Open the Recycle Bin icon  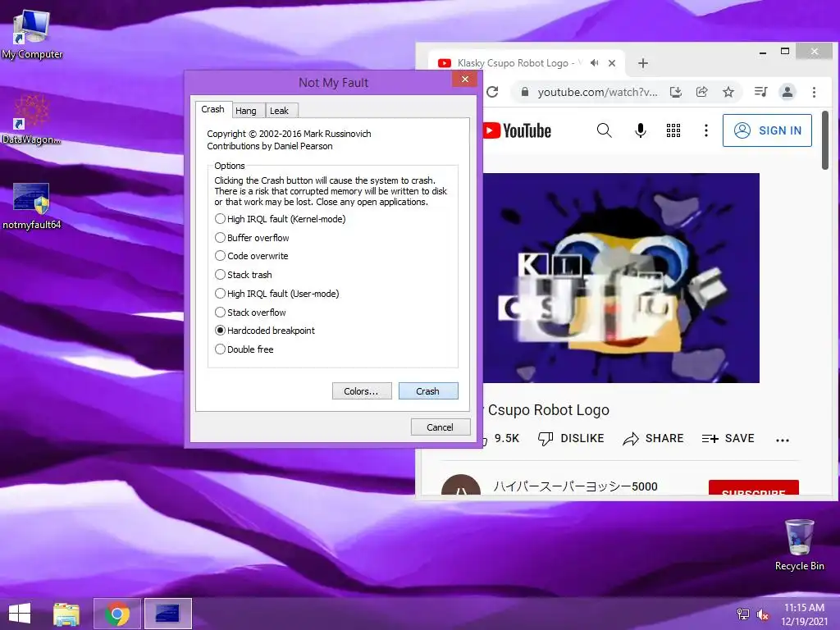coord(799,545)
